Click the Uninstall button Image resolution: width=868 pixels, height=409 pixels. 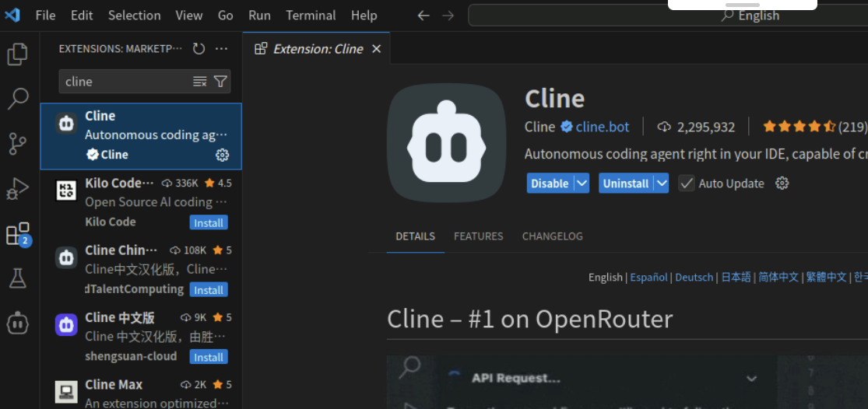(x=626, y=183)
